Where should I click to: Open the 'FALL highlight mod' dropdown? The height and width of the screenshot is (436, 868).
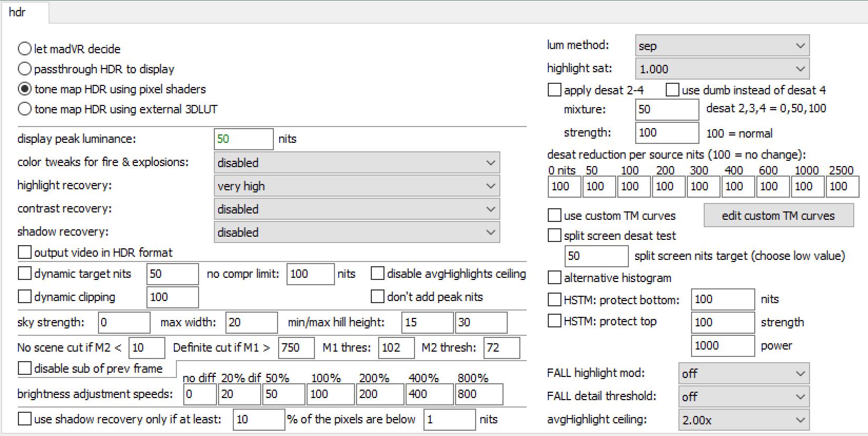744,374
